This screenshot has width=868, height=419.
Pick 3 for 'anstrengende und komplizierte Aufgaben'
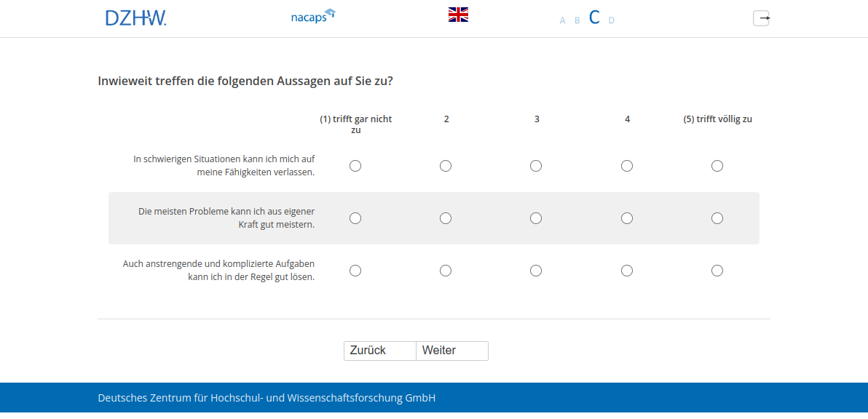coord(536,271)
